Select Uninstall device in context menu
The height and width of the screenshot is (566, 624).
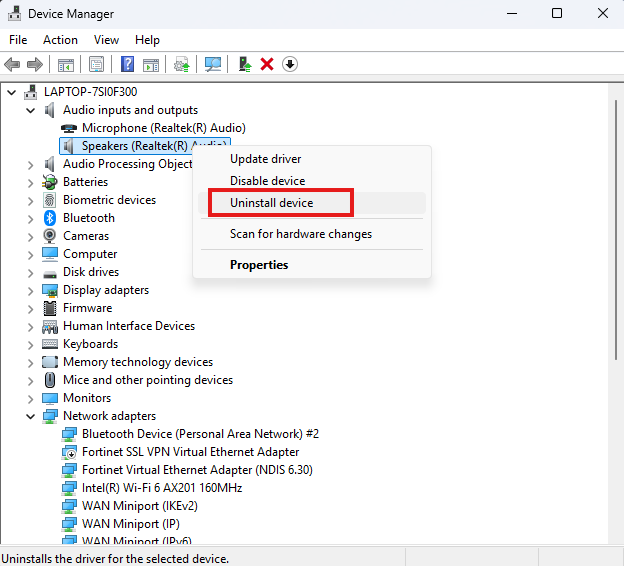[x=312, y=203]
